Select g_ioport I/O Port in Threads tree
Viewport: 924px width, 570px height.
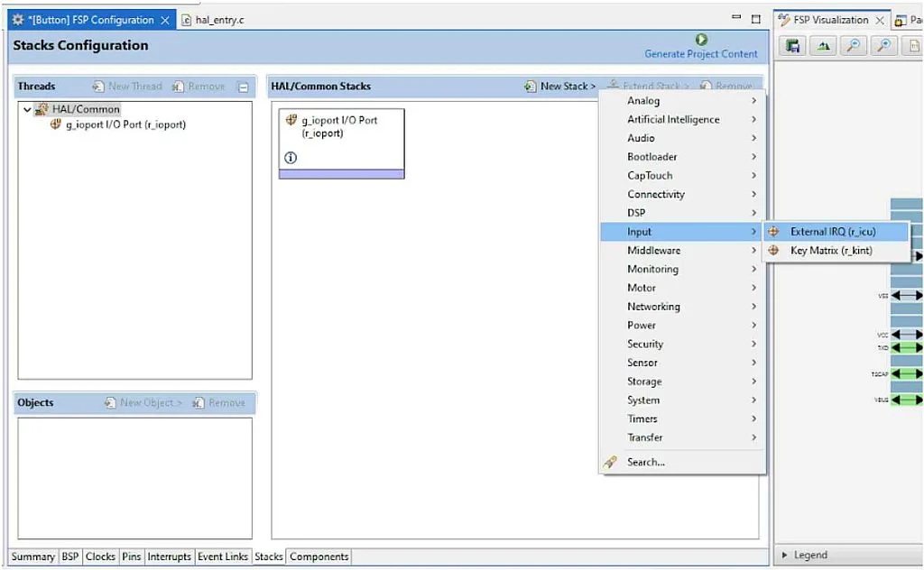coord(125,124)
